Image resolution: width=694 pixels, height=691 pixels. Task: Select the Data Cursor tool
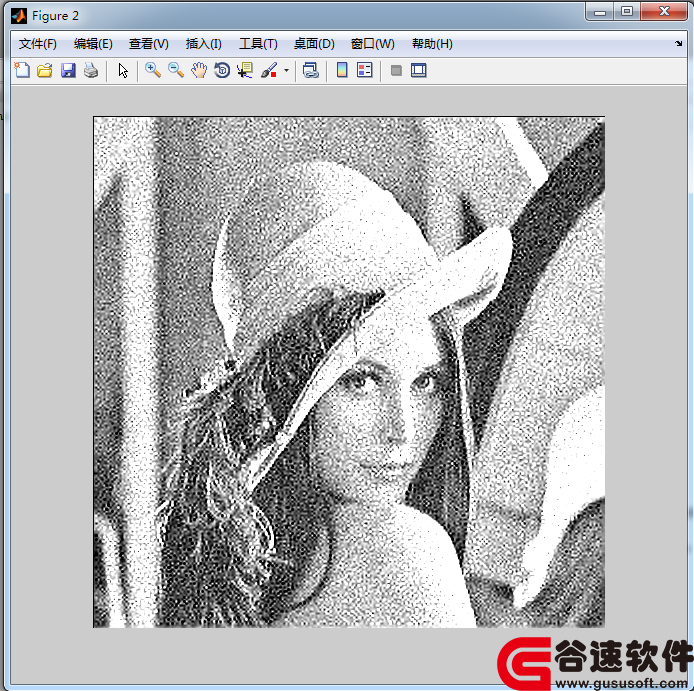[x=245, y=70]
